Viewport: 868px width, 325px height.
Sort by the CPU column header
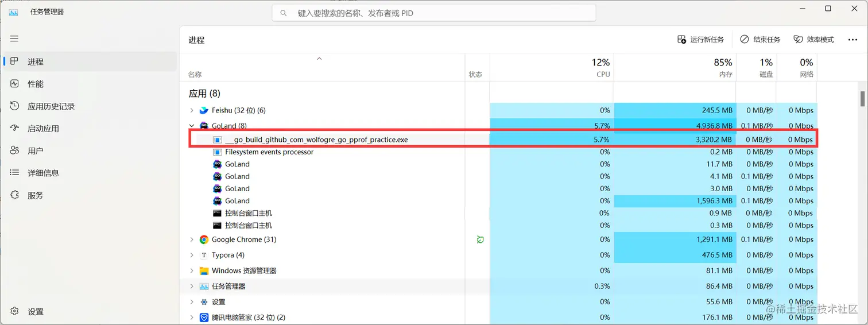(551, 67)
